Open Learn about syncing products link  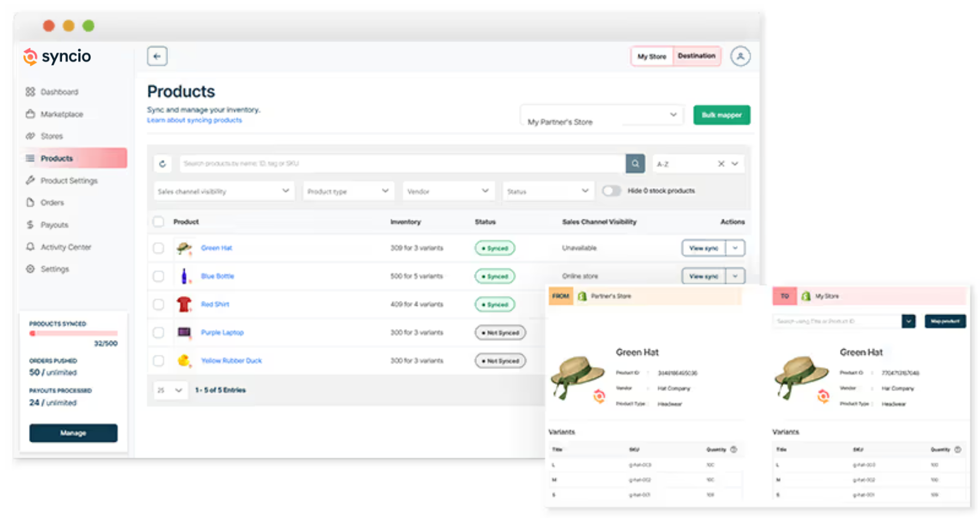pyautogui.click(x=194, y=120)
